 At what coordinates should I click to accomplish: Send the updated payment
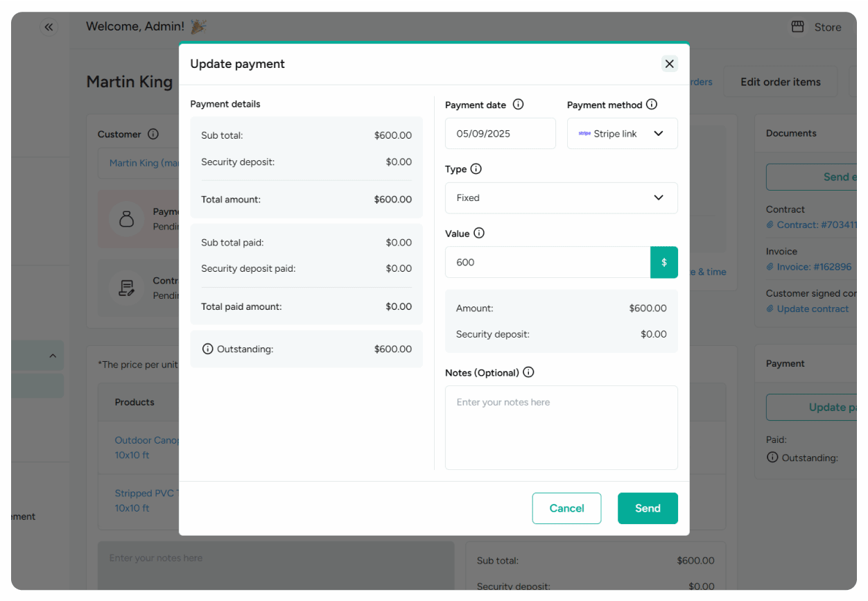[x=647, y=508]
